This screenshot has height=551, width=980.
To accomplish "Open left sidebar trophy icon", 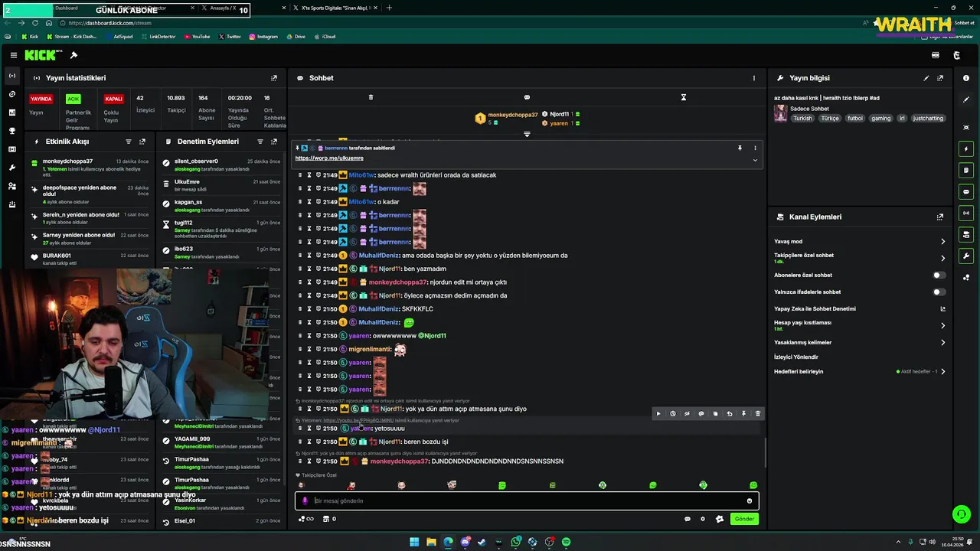I will pyautogui.click(x=12, y=131).
